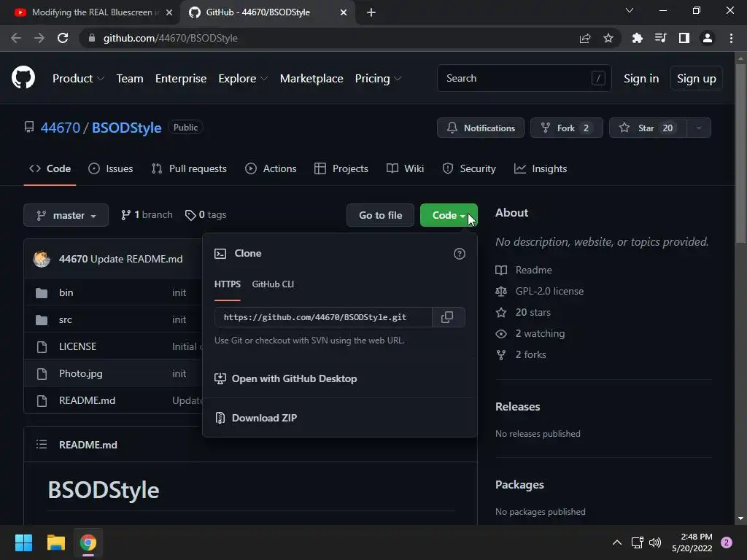Open notification center badge
Image resolution: width=747 pixels, height=560 pixels.
(x=727, y=542)
